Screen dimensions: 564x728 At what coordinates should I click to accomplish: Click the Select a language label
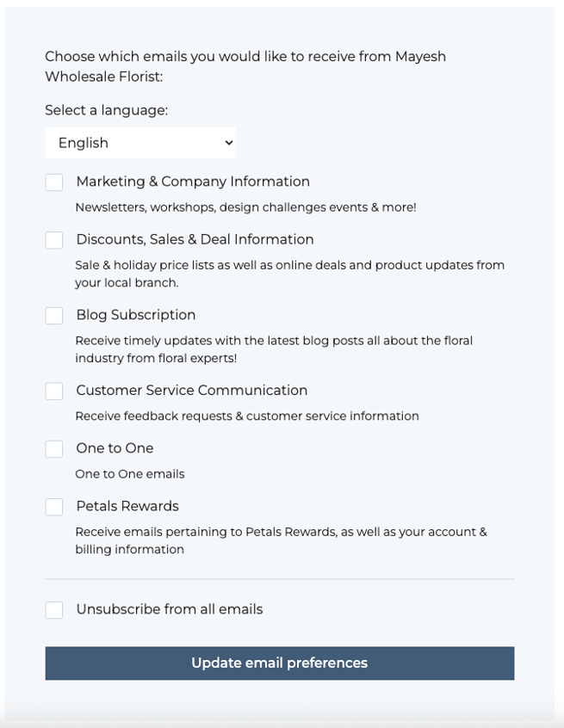tap(108, 111)
